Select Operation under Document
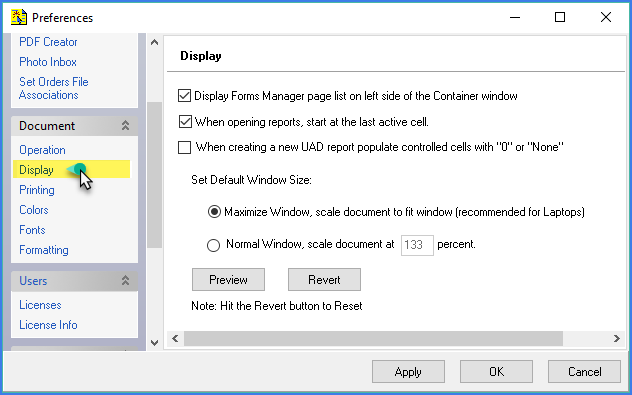 point(42,150)
